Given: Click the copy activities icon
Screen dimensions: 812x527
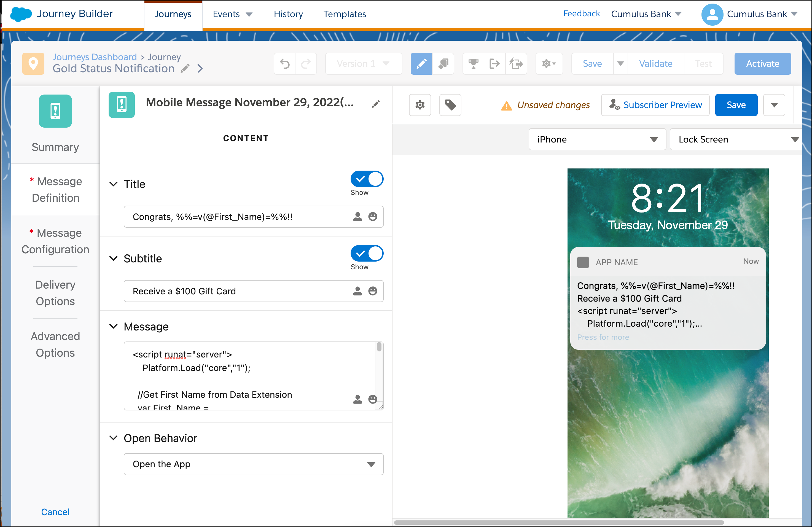Looking at the screenshot, I should pyautogui.click(x=443, y=63).
